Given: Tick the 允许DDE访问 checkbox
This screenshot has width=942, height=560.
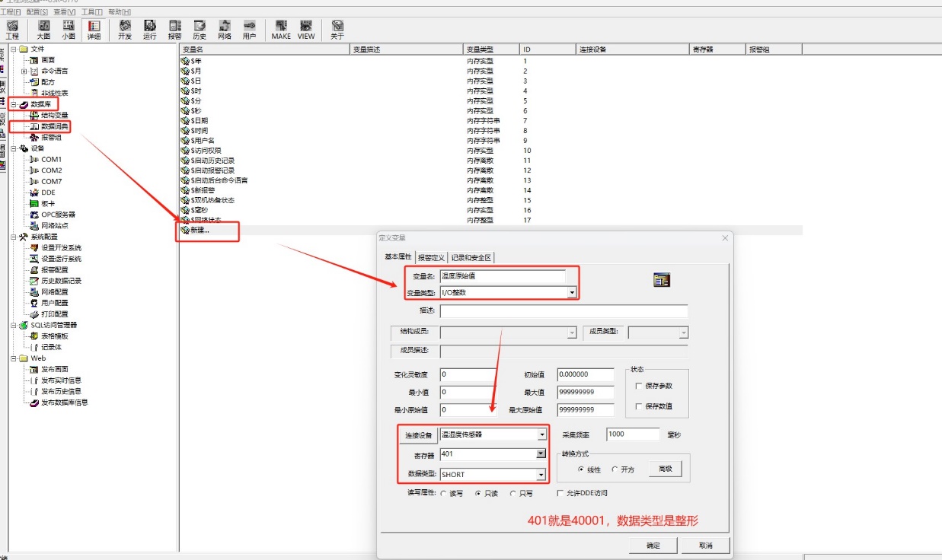Looking at the screenshot, I should 561,493.
